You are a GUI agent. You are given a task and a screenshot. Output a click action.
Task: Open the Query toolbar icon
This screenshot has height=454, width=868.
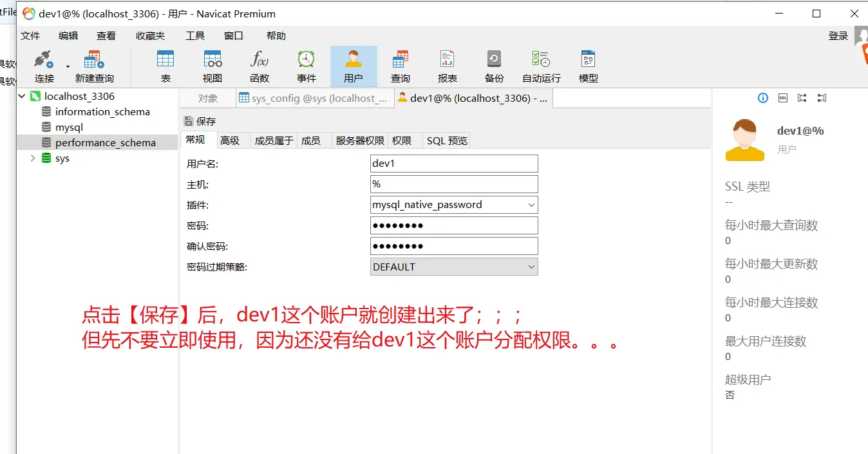401,66
